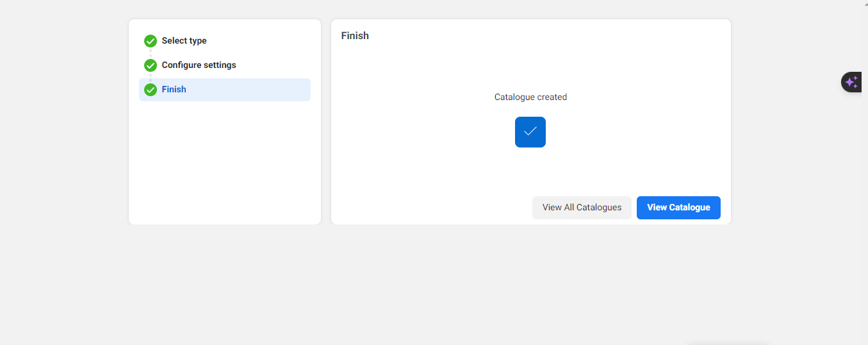Open the Configure settings step
This screenshot has width=868, height=345.
pos(199,65)
